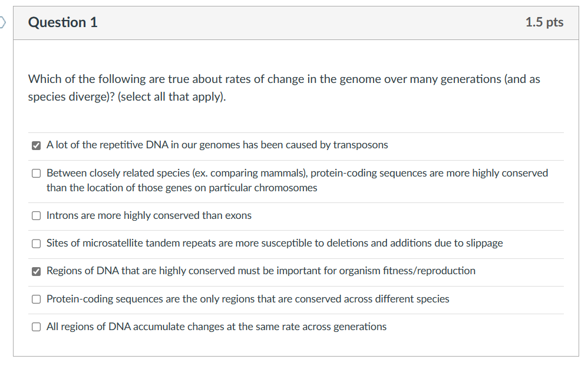Check the all regions same rate checkbox
The width and height of the screenshot is (588, 366).
point(36,327)
